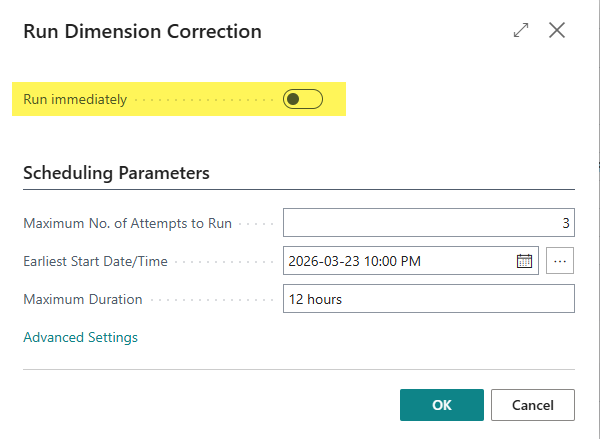Open the ellipsis lookup beside Earliest Start Date/Time
Screen dimensions: 600x439
point(560,261)
